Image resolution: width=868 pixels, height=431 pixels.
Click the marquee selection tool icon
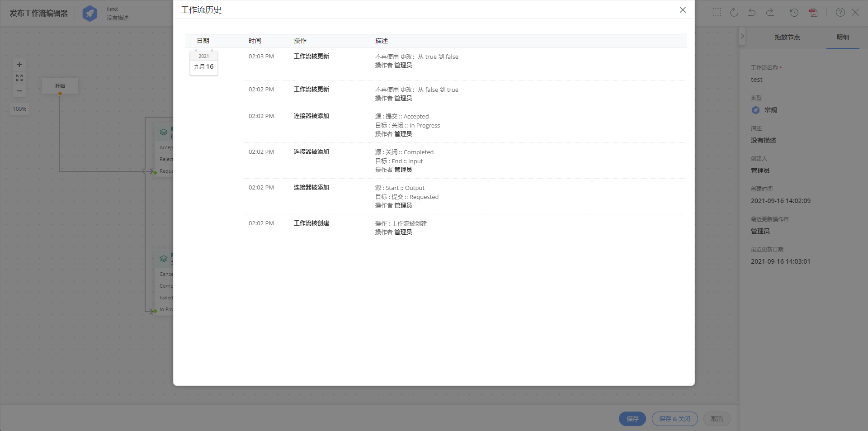(x=717, y=12)
